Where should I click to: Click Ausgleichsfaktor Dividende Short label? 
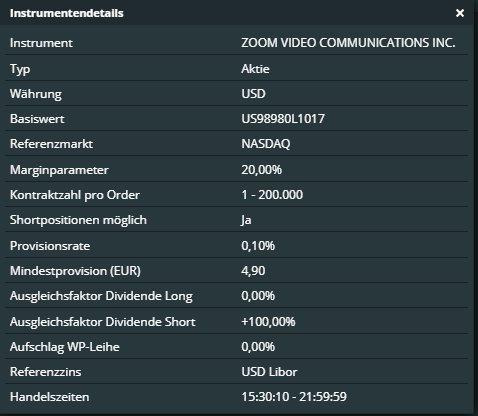103,322
